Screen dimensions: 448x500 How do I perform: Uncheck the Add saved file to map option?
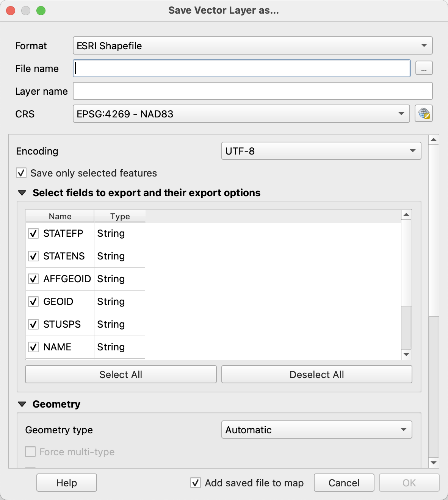(195, 483)
